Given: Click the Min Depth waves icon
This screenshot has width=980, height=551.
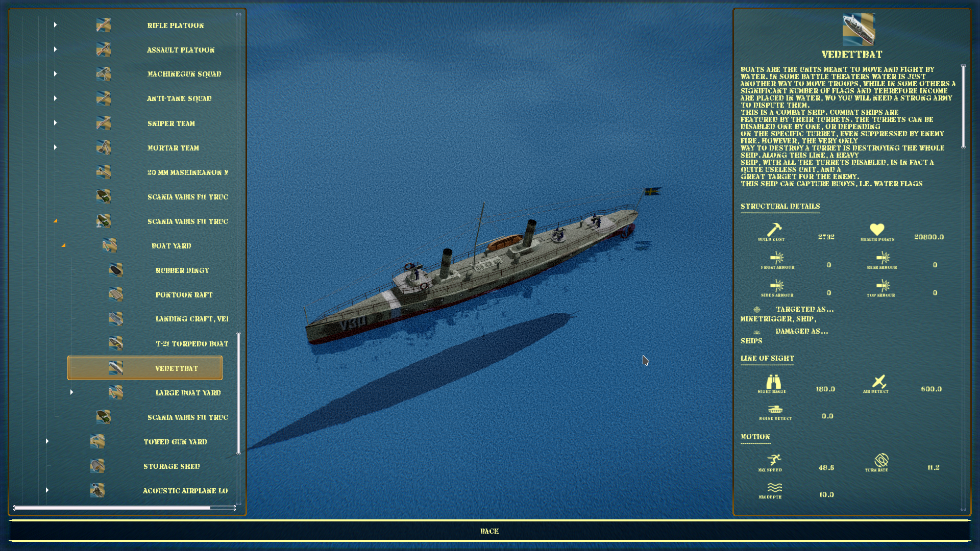Looking at the screenshot, I should (x=774, y=488).
